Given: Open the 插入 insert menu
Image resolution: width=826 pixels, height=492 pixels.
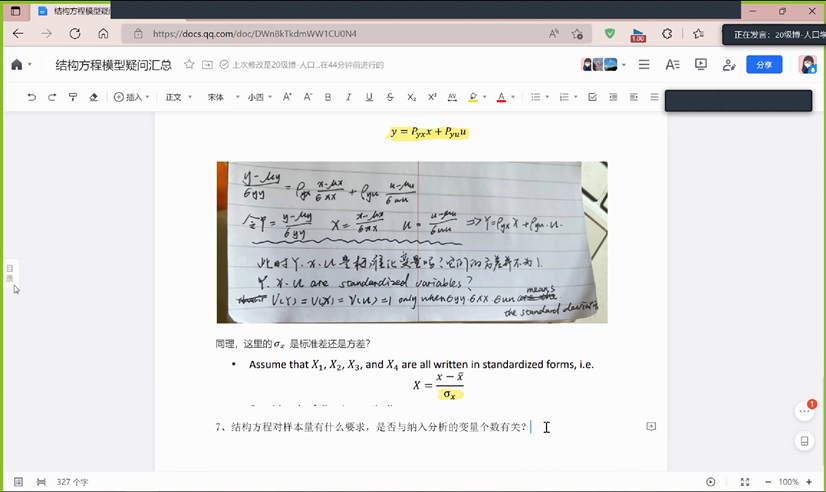Looking at the screenshot, I should (132, 97).
